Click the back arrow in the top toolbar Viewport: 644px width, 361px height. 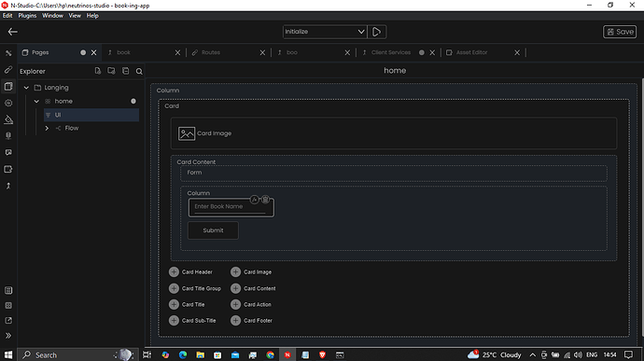[13, 32]
